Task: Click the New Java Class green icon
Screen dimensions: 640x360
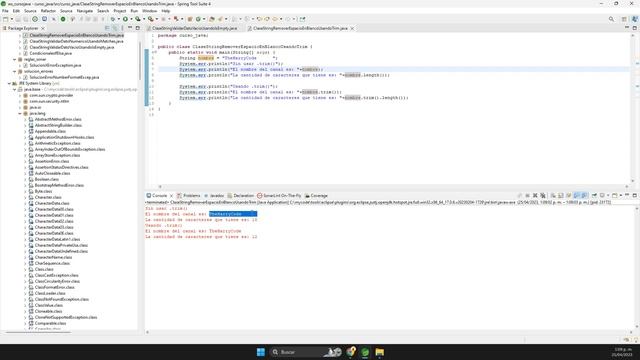Action: 198,19
